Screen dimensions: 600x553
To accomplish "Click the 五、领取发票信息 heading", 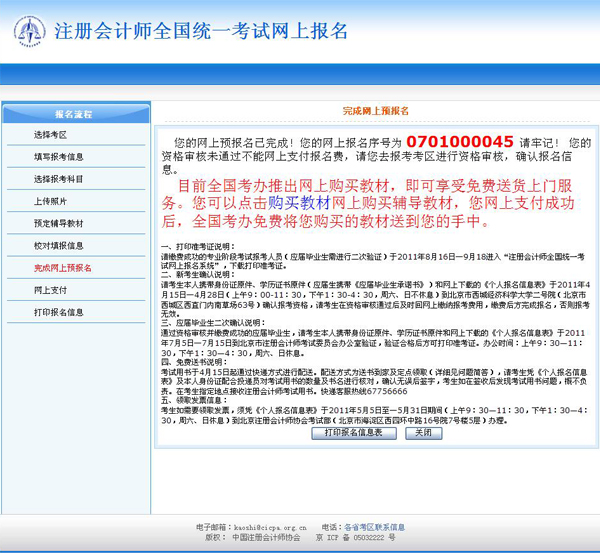I will (x=194, y=400).
